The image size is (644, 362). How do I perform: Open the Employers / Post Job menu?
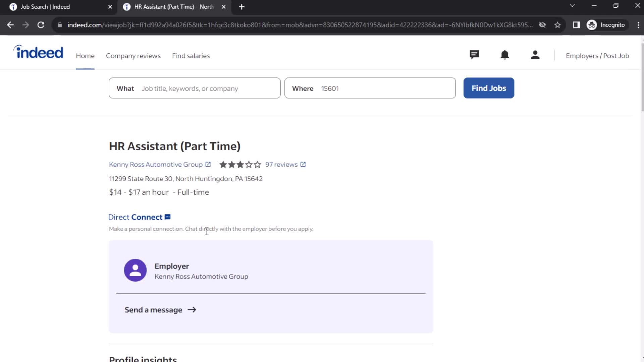(598, 56)
